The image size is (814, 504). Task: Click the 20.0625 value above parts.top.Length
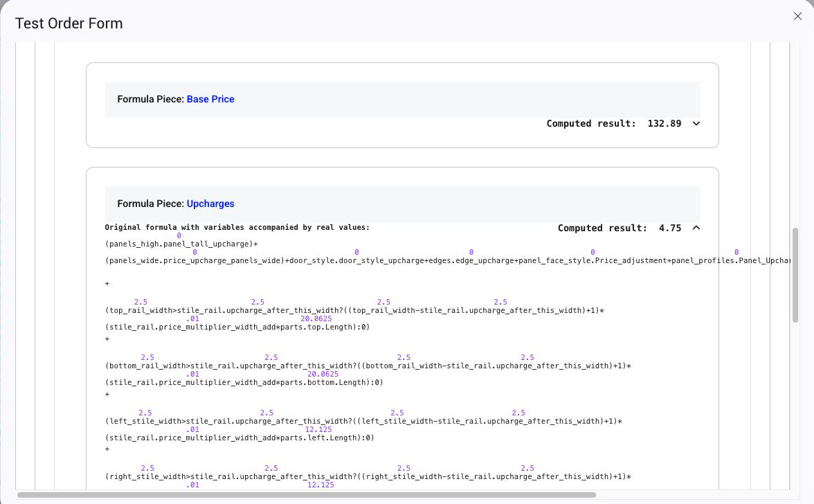(316, 318)
